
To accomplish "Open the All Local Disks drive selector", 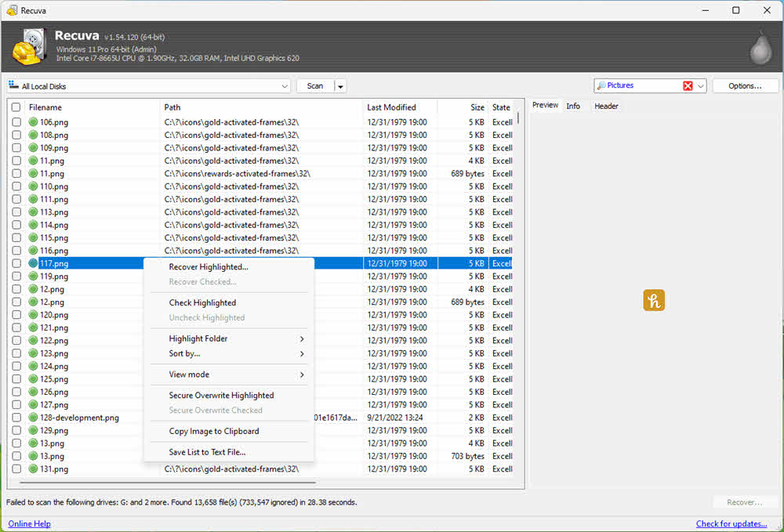I will (x=285, y=85).
